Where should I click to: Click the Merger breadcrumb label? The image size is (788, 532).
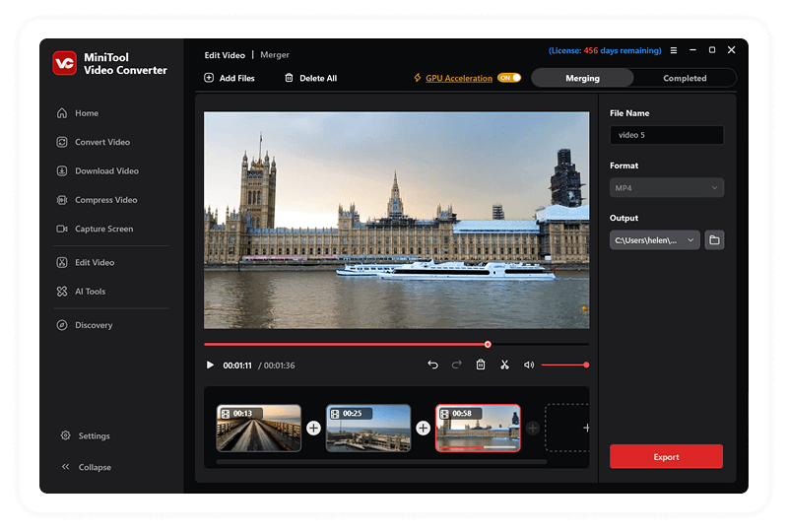(275, 55)
